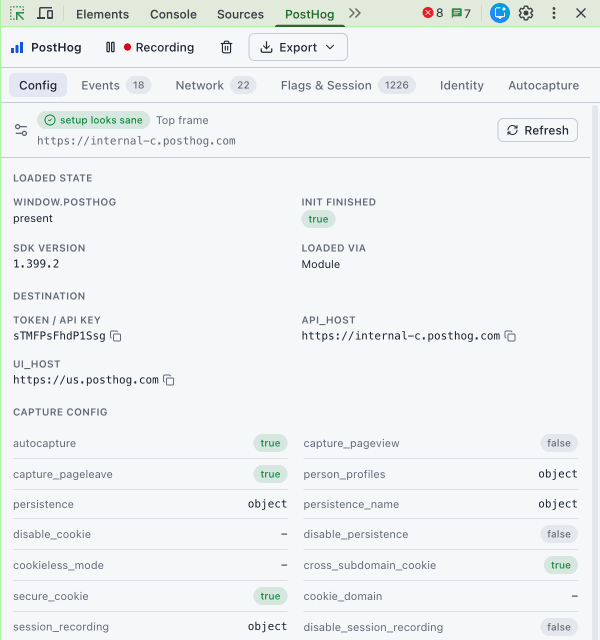
Task: Click the person_profiles object value
Action: [558, 474]
